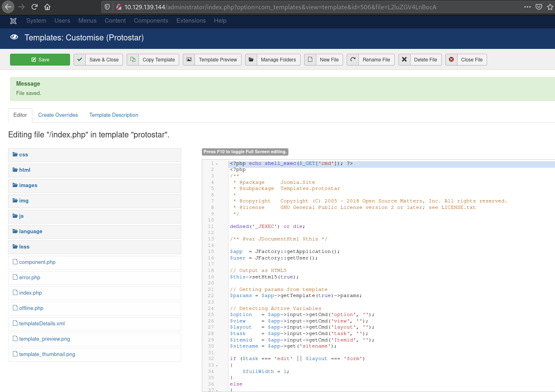
Task: Open template_thumbnail.png file
Action: (x=95, y=354)
